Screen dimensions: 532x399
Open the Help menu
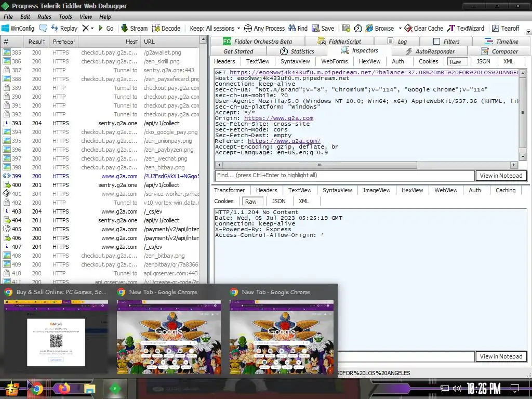point(105,17)
